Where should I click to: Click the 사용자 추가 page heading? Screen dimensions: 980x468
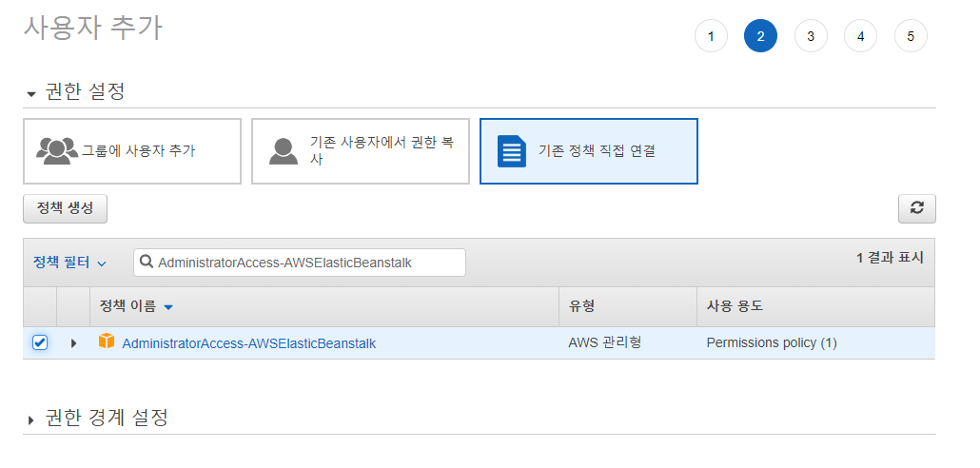click(x=93, y=29)
